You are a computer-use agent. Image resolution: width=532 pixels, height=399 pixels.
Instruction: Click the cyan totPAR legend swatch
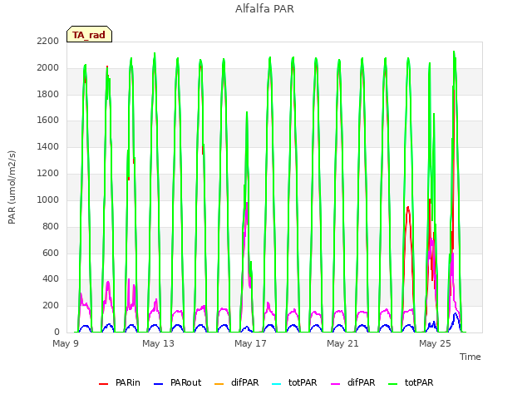277,384
